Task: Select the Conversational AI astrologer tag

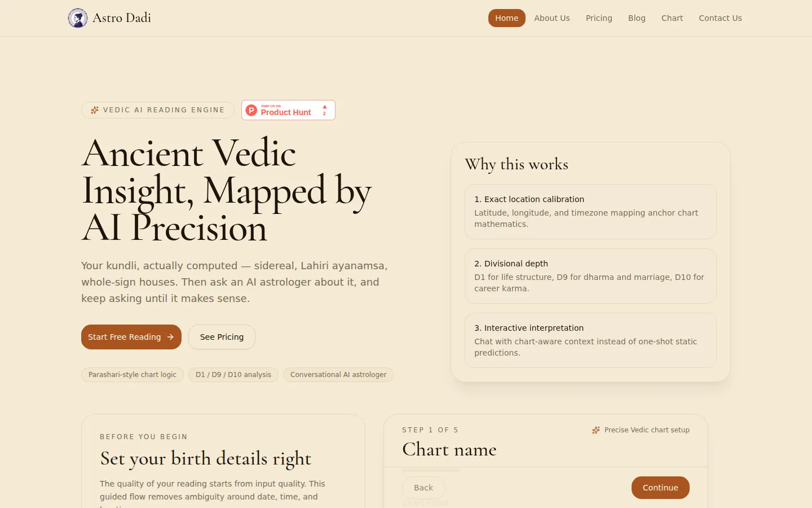Action: [x=338, y=375]
